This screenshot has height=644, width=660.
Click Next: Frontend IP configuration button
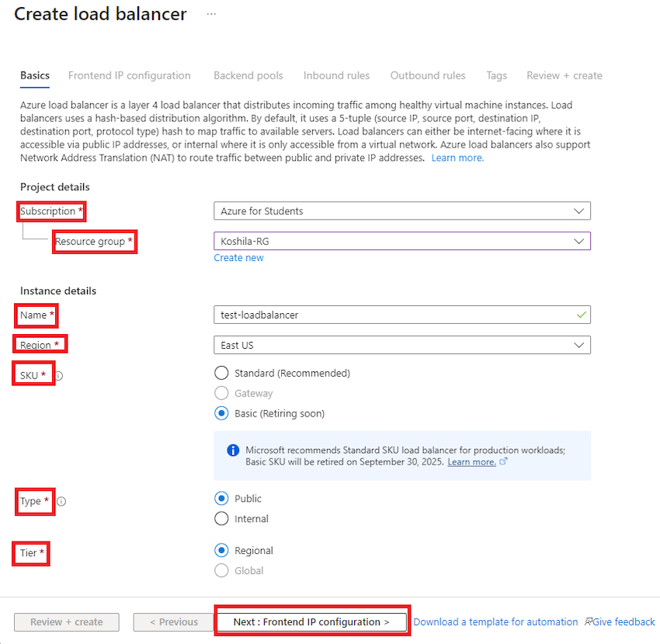click(311, 622)
